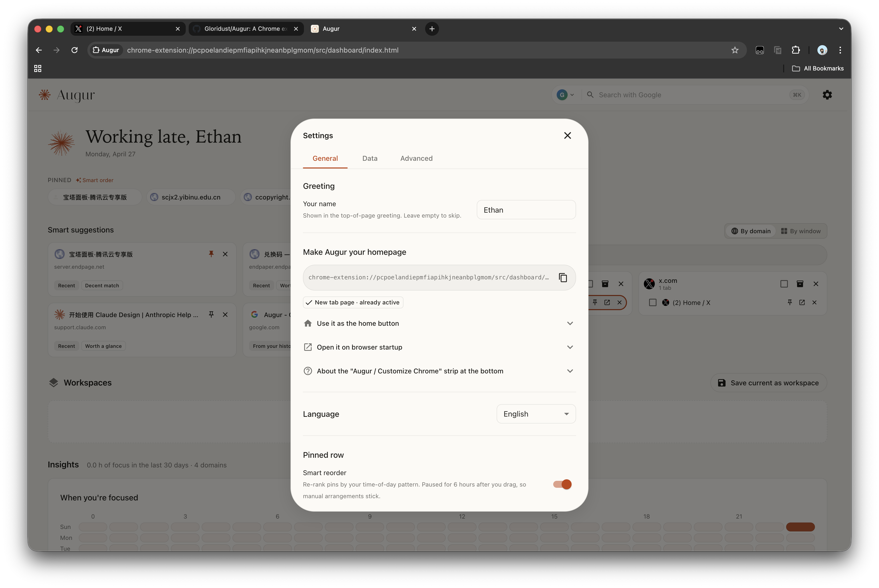Image resolution: width=879 pixels, height=588 pixels.
Task: Click the "server.endpage.net" domain text
Action: pos(79,267)
